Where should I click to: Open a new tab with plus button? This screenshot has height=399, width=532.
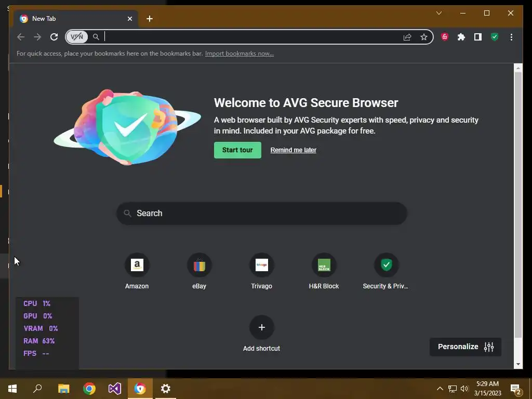point(150,19)
